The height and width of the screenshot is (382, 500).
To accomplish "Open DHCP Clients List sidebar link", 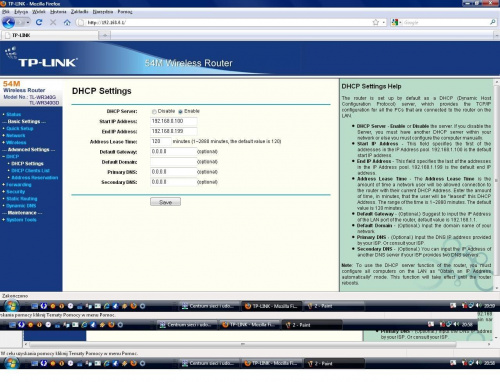I will click(30, 170).
